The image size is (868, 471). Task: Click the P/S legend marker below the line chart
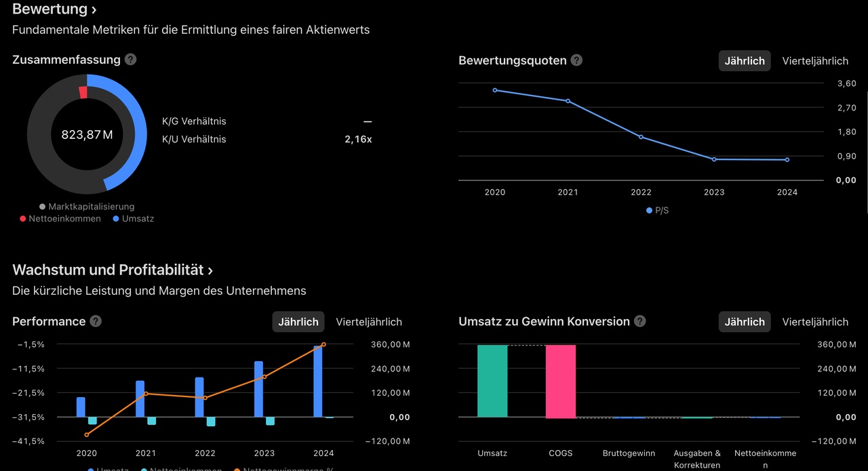click(x=649, y=211)
